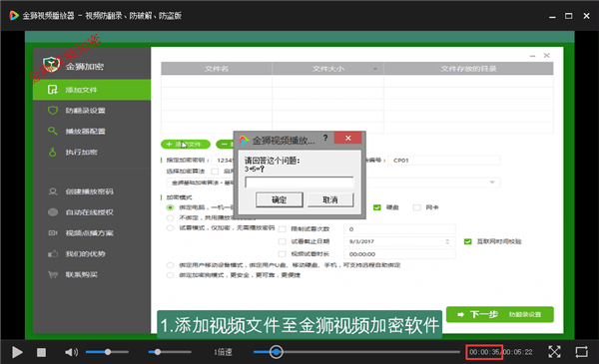Move the playback speed slider handle
The image size is (599, 364).
158,352
